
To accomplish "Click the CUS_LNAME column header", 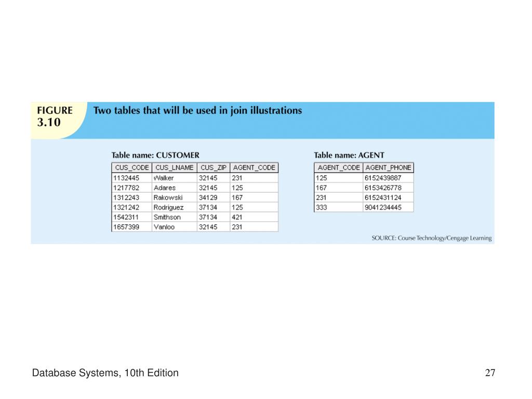I will coord(175,168).
